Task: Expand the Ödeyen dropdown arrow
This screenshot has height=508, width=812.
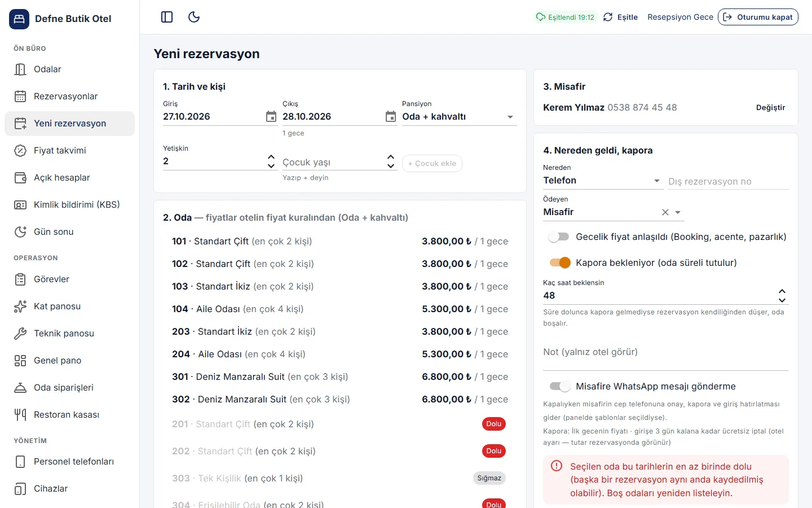Action: [x=678, y=212]
